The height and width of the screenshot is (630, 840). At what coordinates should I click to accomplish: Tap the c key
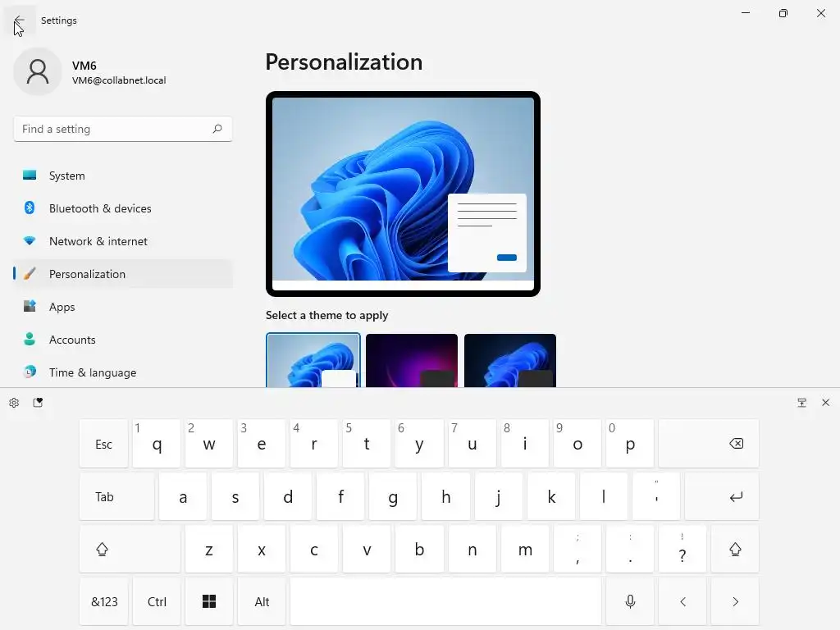point(314,549)
